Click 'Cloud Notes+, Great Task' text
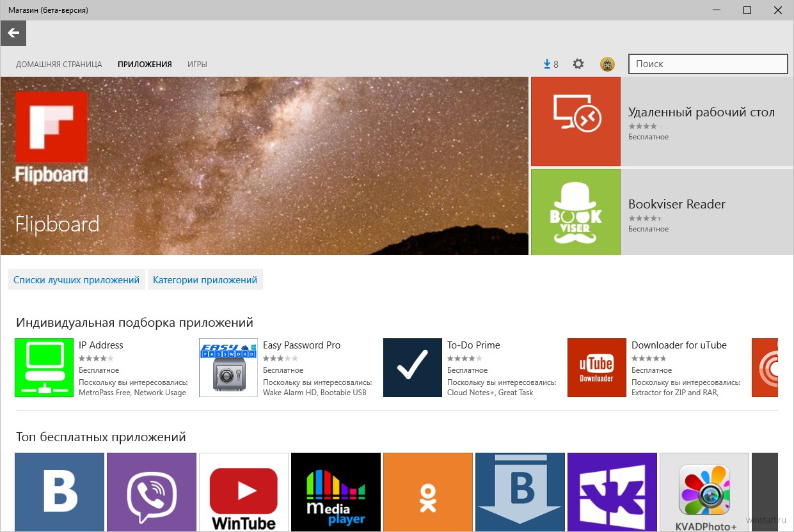The image size is (794, 532). (490, 393)
